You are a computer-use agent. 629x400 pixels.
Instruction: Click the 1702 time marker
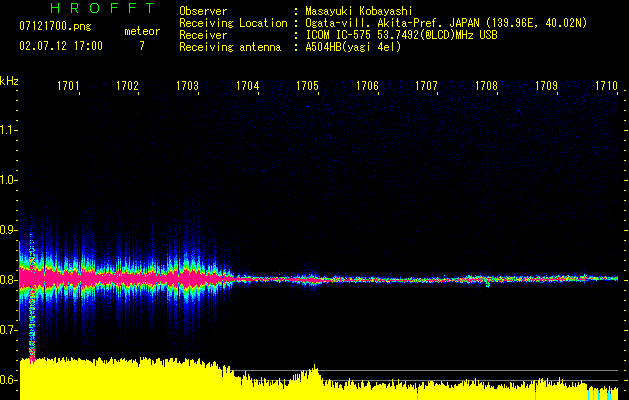(x=128, y=86)
